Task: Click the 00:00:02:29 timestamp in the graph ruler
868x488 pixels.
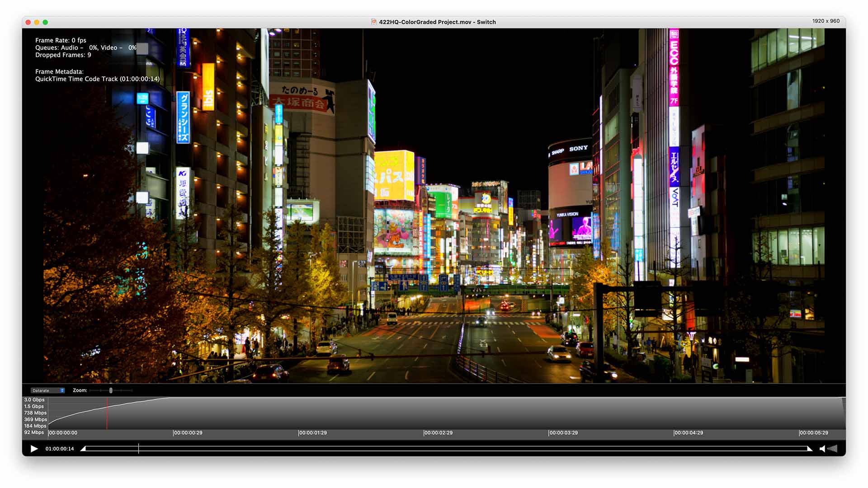Action: click(x=438, y=432)
